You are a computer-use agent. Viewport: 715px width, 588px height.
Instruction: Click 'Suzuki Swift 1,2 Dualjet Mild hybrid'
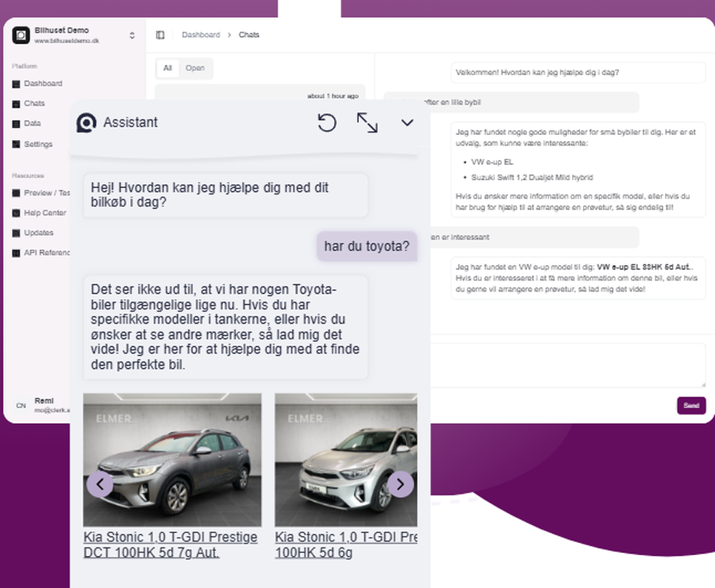(532, 178)
